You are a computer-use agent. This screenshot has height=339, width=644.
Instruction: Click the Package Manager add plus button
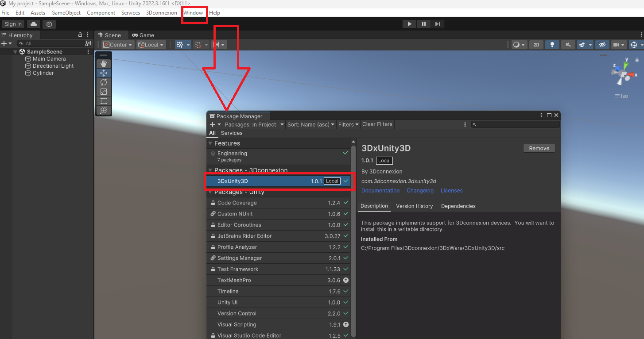(x=215, y=124)
